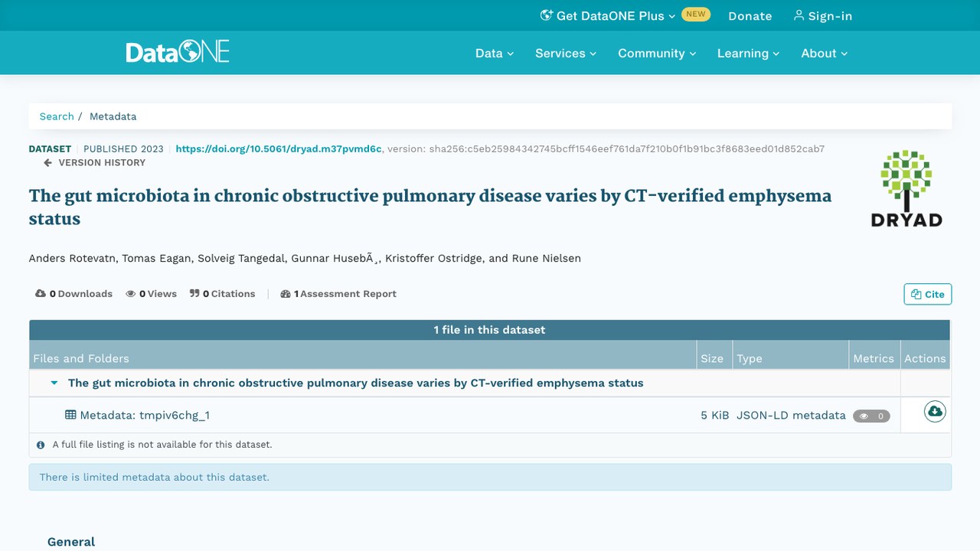The image size is (980, 551).
Task: Click the Downloads cloud icon metric
Action: click(41, 294)
